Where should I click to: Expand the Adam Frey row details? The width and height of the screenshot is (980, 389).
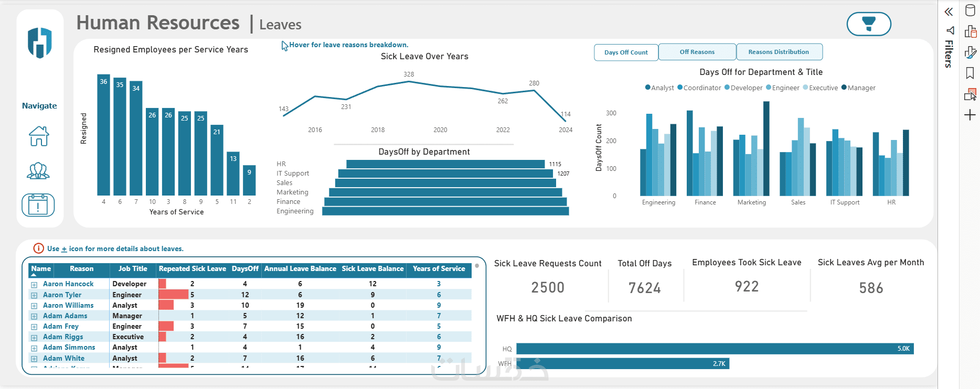(x=34, y=327)
